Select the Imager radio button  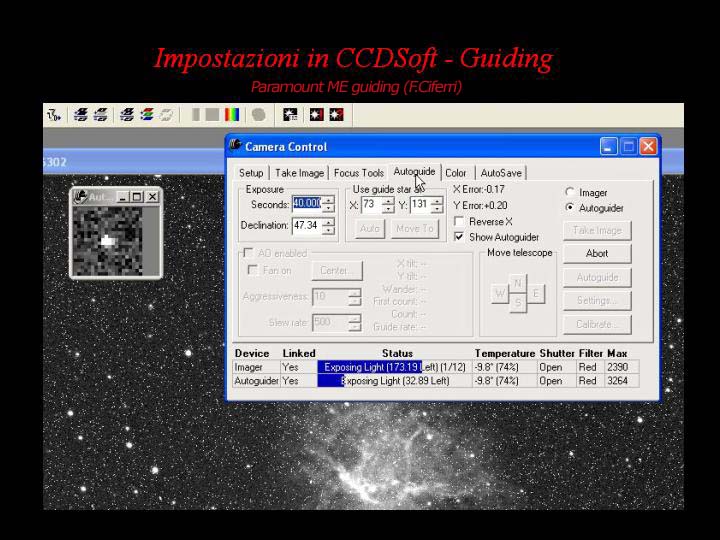click(x=570, y=192)
